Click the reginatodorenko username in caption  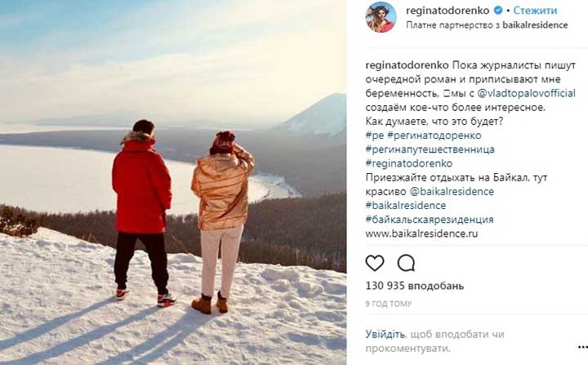407,65
